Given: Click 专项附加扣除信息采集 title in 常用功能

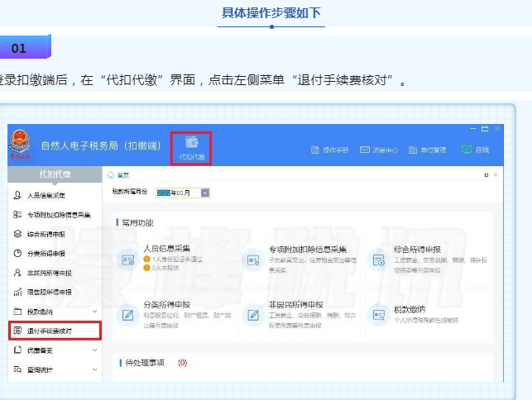Looking at the screenshot, I should click(x=308, y=250).
